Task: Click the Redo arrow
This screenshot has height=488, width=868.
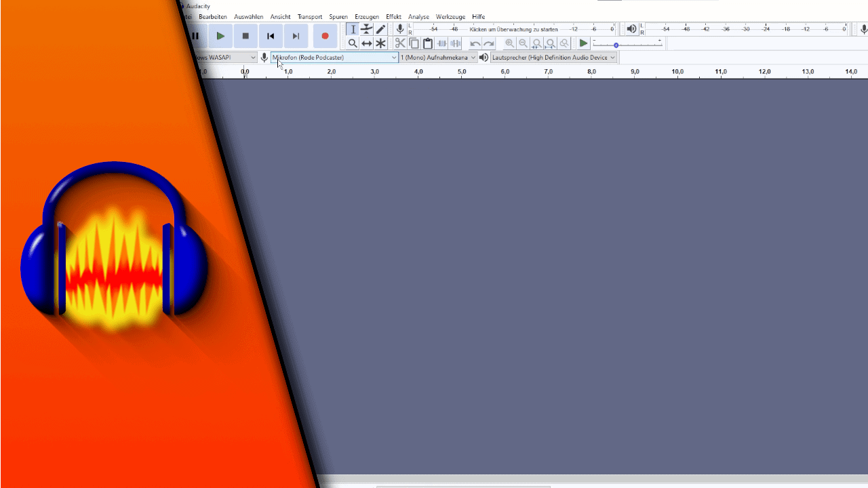Action: [x=489, y=43]
